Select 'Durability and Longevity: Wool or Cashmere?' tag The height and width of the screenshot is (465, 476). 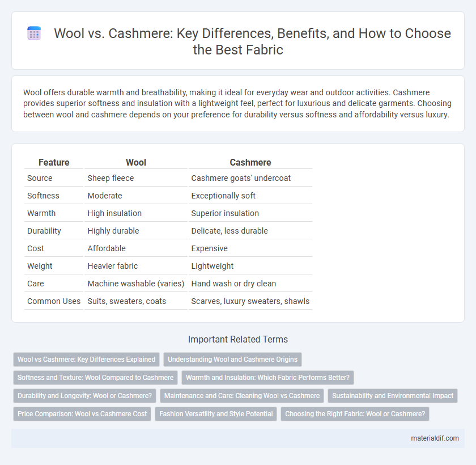[x=84, y=396]
